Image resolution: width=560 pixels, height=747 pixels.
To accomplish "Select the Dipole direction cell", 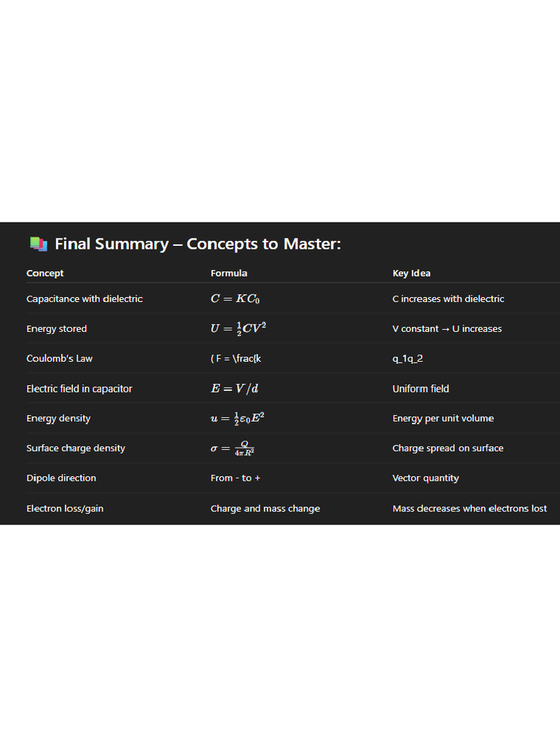I will [x=61, y=479].
